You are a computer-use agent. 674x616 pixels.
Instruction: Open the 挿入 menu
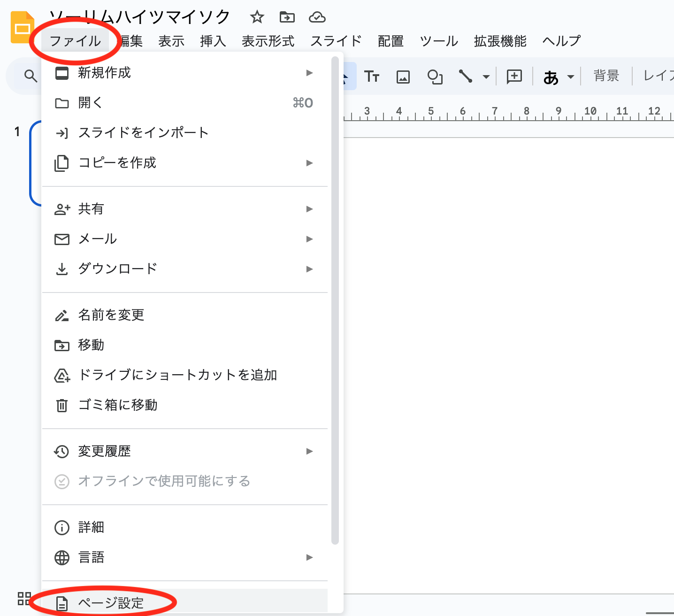point(213,41)
